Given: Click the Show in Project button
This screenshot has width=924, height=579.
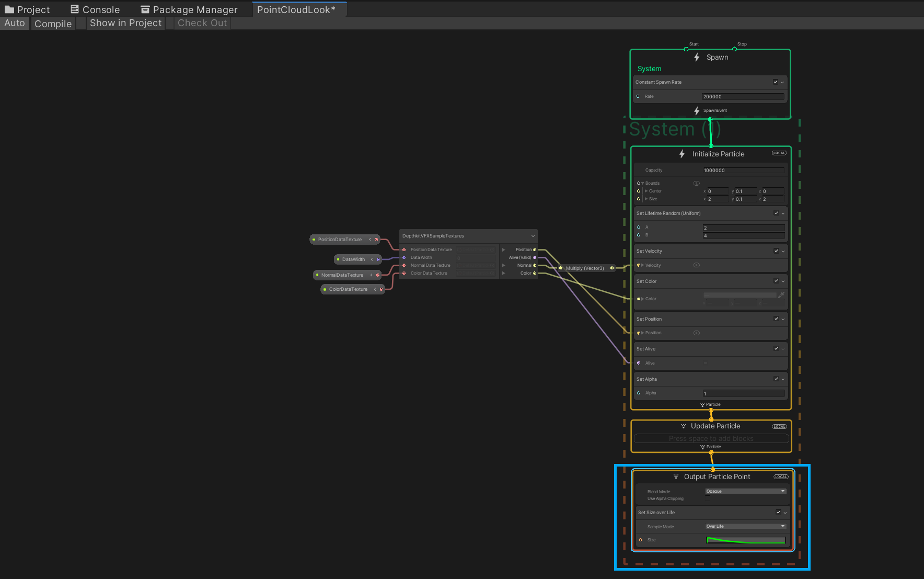Looking at the screenshot, I should [125, 23].
